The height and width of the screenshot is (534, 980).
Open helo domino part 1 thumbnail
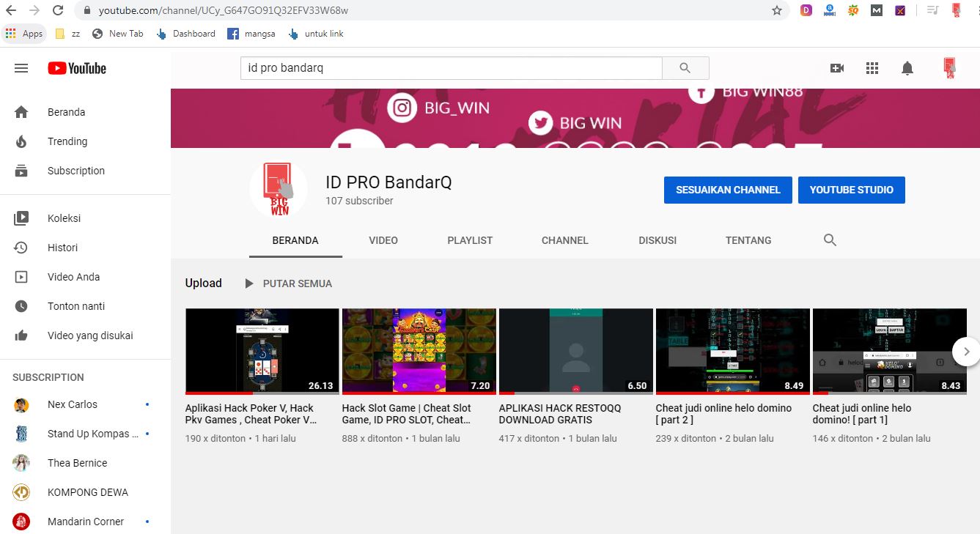[890, 351]
